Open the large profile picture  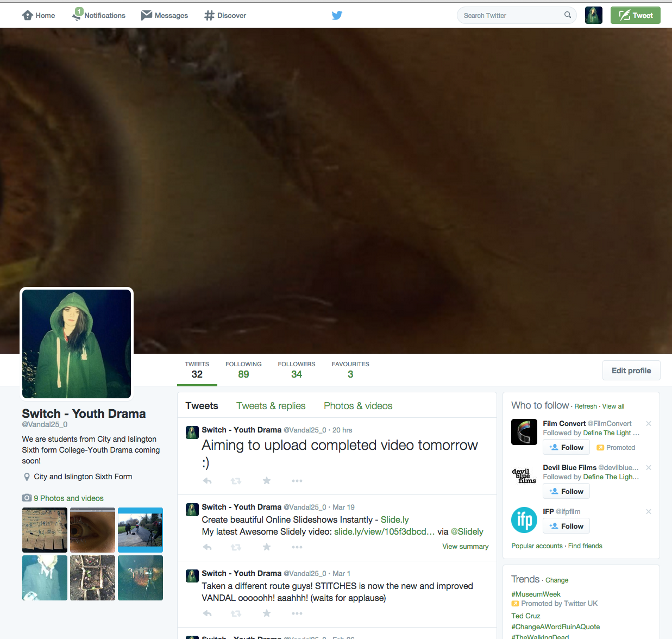tap(77, 344)
